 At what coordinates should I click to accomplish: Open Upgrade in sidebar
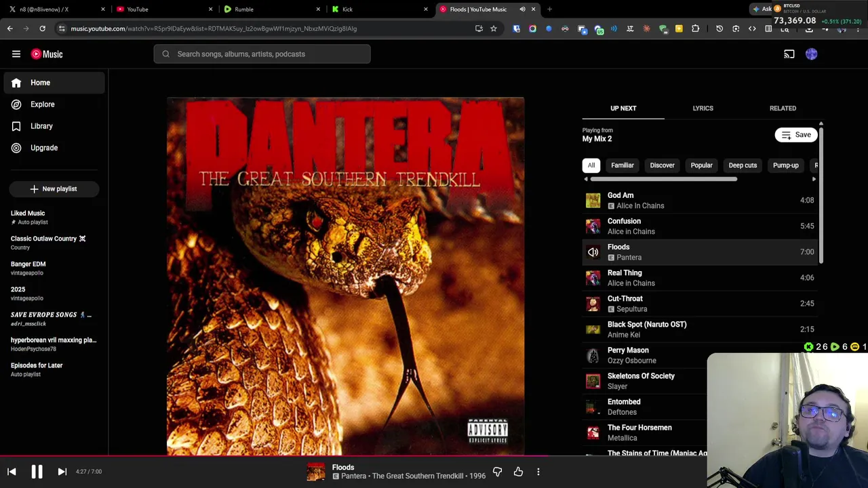[x=54, y=148]
